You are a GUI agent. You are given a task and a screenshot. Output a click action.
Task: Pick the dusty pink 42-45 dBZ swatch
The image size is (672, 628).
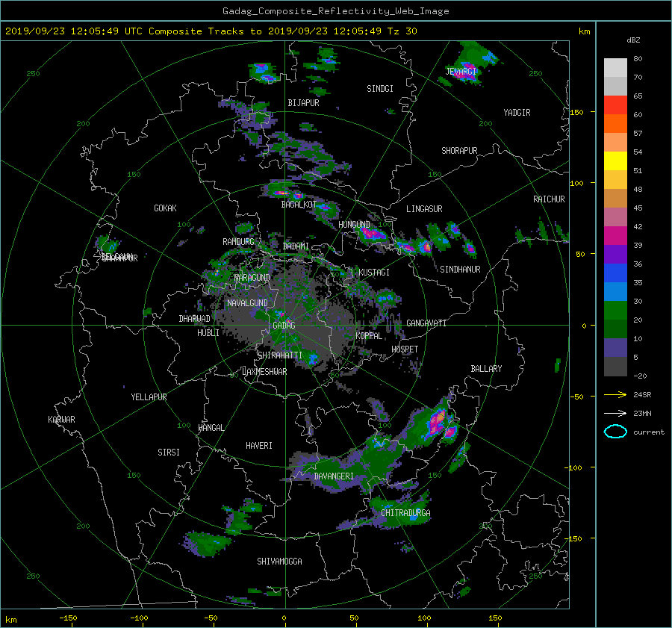(x=615, y=217)
